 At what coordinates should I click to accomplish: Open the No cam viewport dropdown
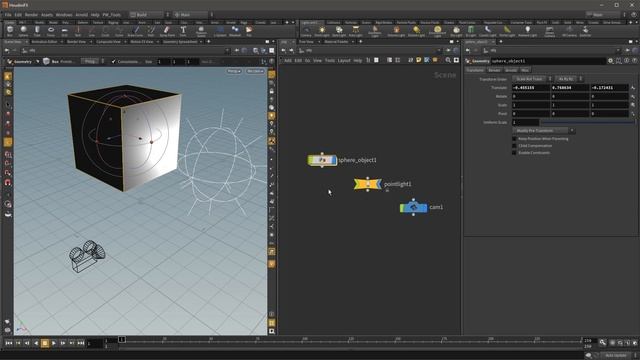click(256, 71)
